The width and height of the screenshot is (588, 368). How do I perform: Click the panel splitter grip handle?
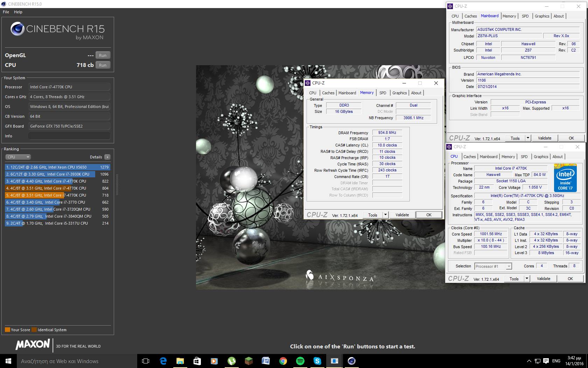[117, 185]
